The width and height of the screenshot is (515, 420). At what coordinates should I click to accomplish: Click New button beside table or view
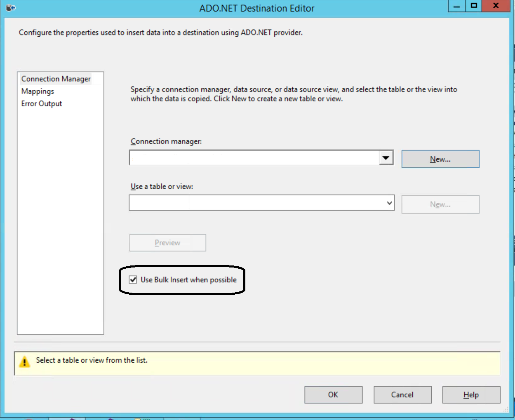(440, 204)
